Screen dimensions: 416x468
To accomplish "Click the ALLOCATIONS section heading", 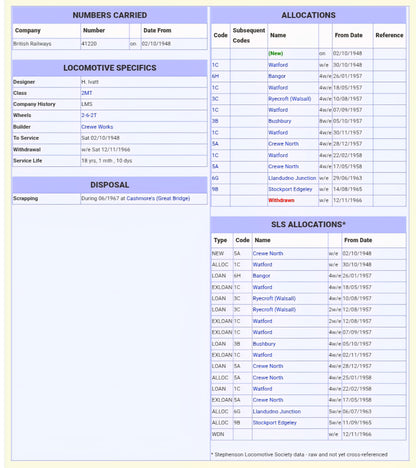I will coord(308,15).
